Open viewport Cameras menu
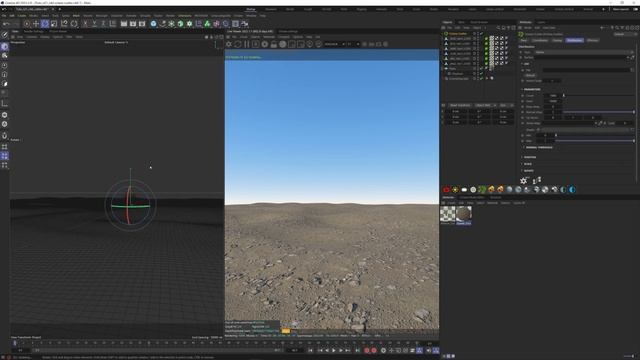Viewport: 640px width, 360px height. (31, 37)
